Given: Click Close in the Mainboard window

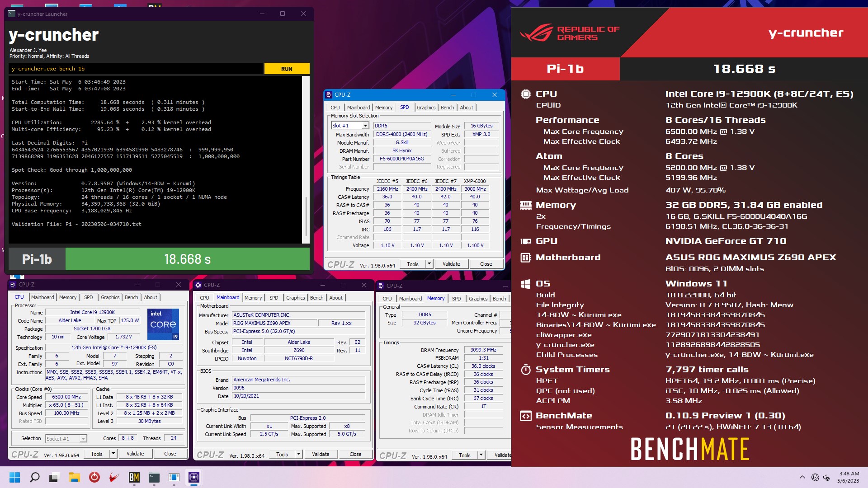Looking at the screenshot, I should [x=355, y=454].
